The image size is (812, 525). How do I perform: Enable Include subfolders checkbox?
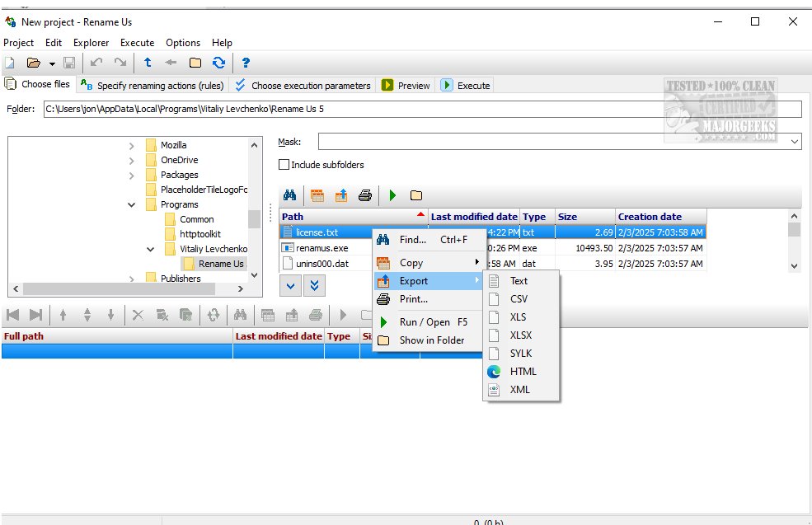pos(284,165)
